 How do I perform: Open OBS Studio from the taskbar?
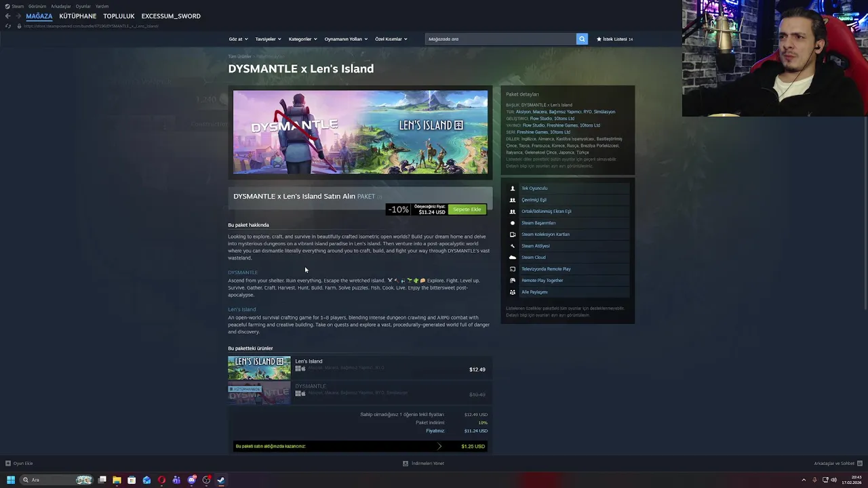tap(207, 480)
